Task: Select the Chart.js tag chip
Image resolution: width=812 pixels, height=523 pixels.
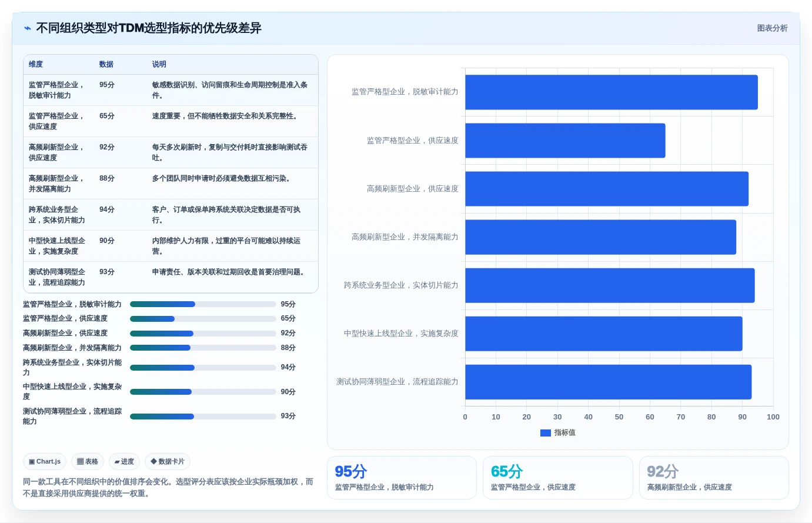Action: coord(45,462)
